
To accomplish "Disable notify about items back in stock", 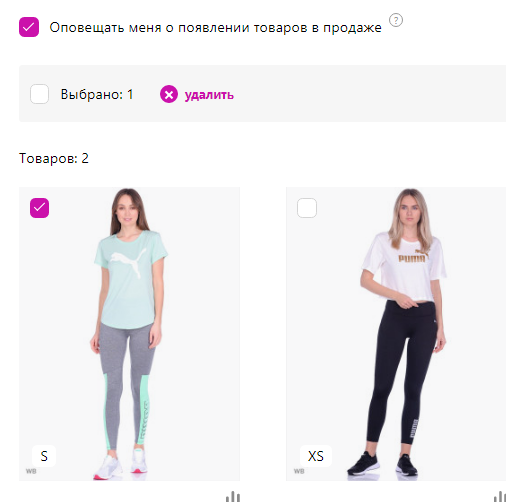I will click(29, 27).
